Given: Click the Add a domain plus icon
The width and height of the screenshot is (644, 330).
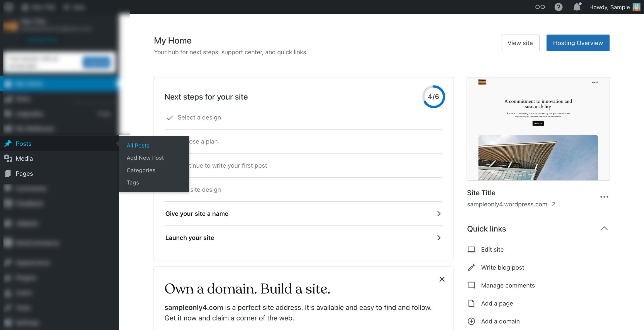Looking at the screenshot, I should tap(471, 321).
